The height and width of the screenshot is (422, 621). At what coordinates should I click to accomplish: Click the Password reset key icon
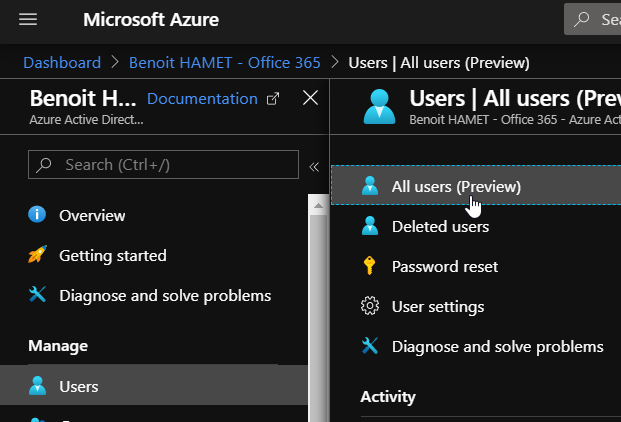pos(370,267)
